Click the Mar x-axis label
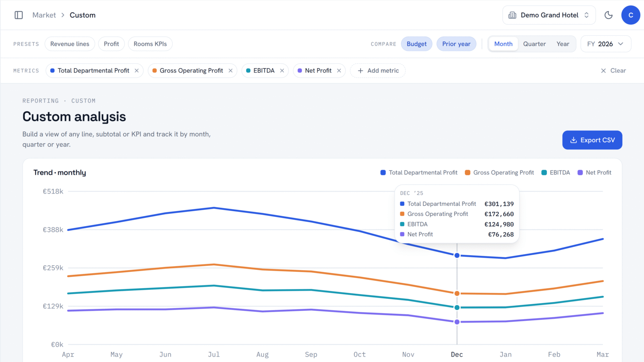The height and width of the screenshot is (362, 644). tap(602, 354)
